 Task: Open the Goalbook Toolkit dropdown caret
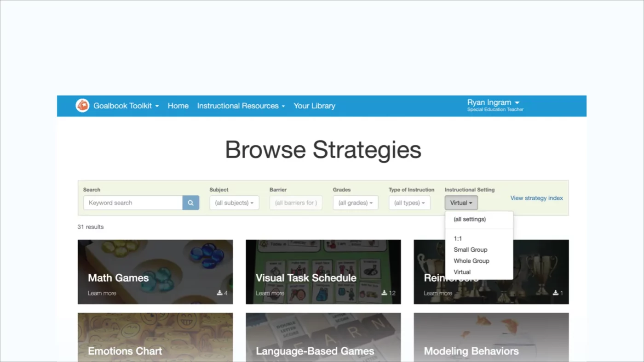[x=157, y=106]
